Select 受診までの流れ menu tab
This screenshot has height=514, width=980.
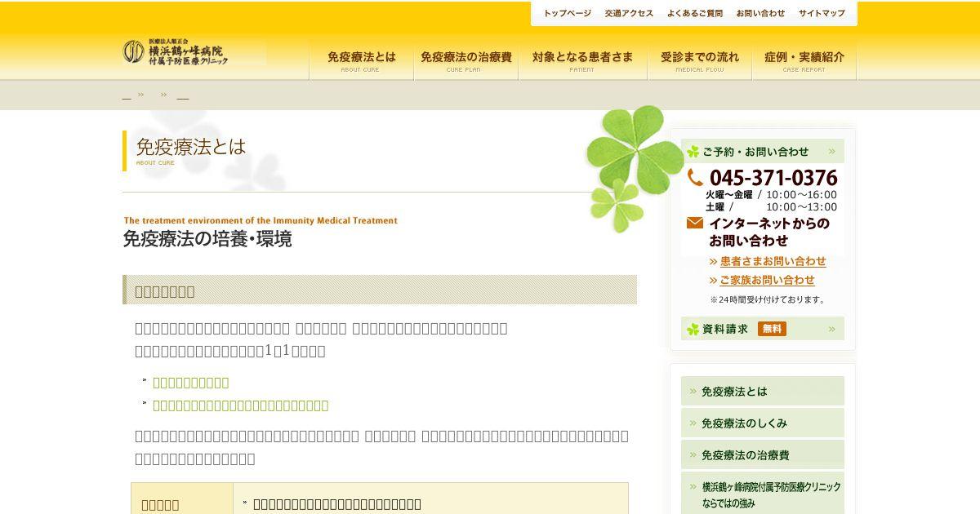coord(699,61)
